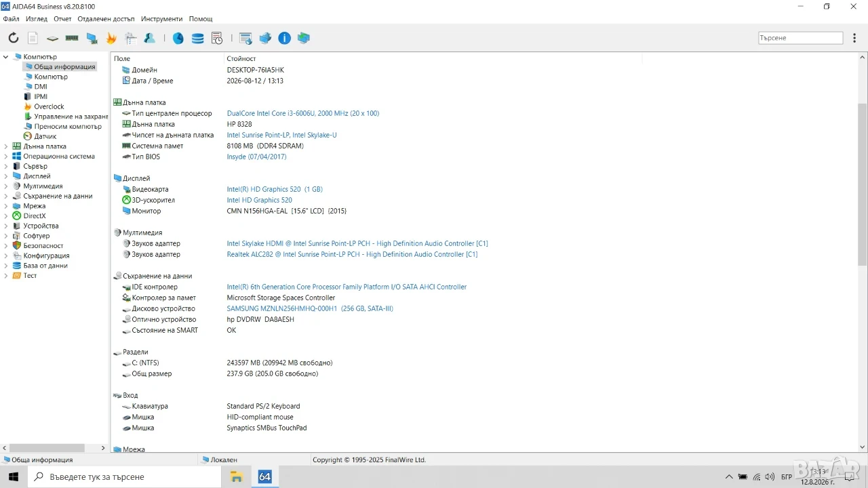Open the Insyde BIOS link
This screenshot has height=488, width=868.
256,157
